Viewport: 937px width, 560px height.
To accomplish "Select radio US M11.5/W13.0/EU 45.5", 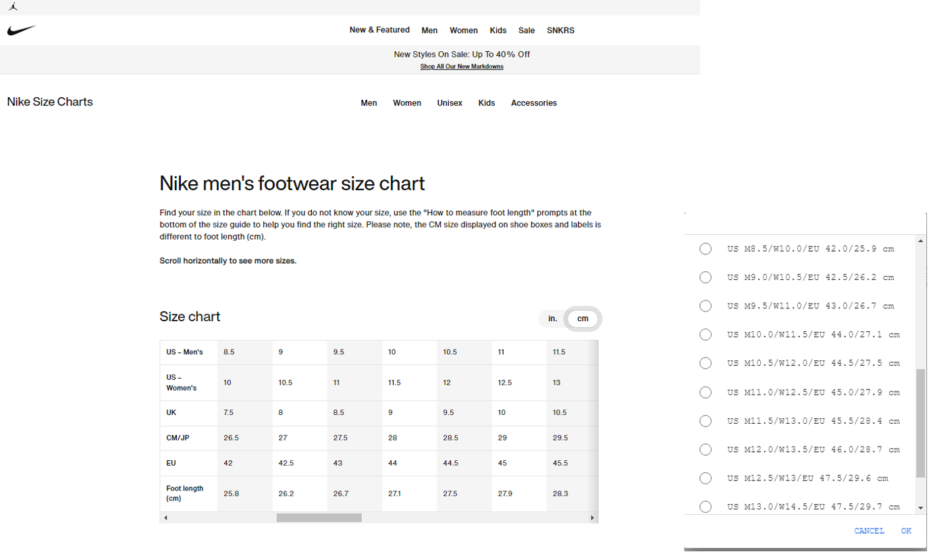I will point(705,421).
